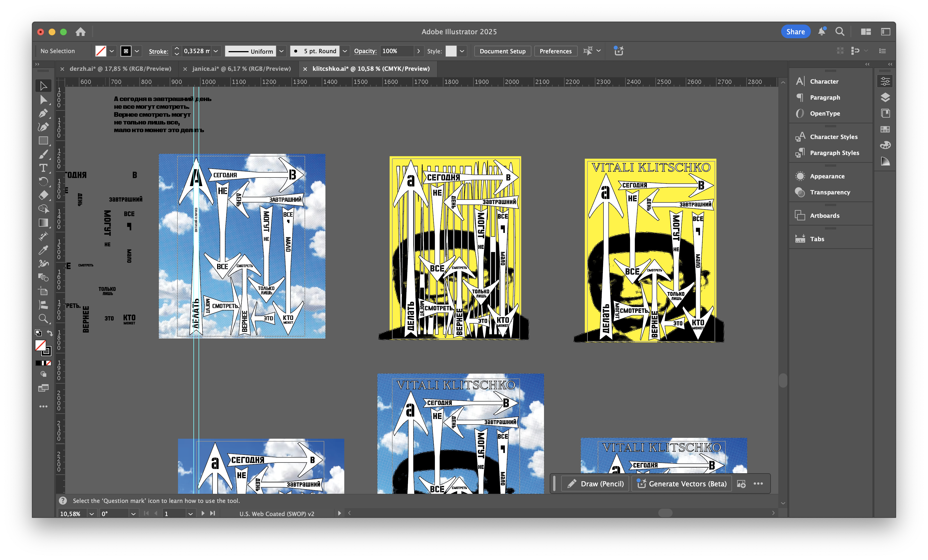Open the zoom level dropdown
The width and height of the screenshot is (928, 560).
[91, 514]
